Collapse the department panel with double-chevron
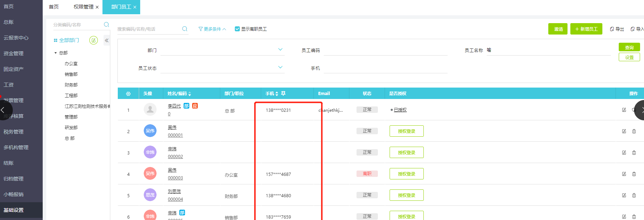This screenshot has height=220, width=644. [x=106, y=40]
